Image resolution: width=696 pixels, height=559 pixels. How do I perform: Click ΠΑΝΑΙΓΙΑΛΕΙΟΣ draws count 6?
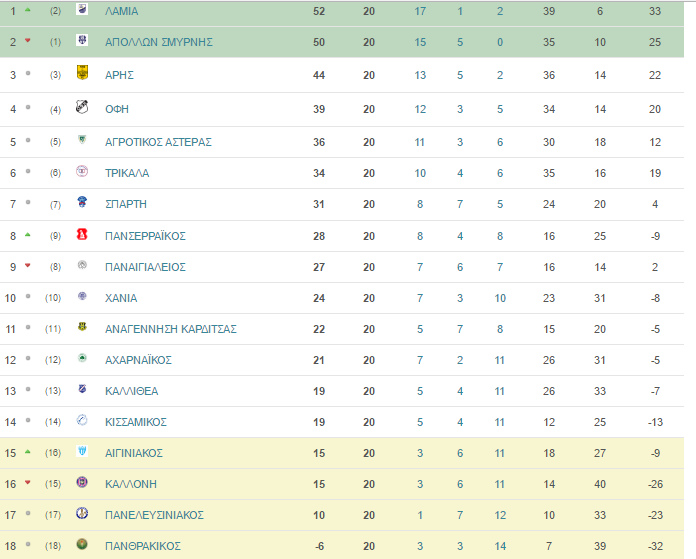click(460, 267)
